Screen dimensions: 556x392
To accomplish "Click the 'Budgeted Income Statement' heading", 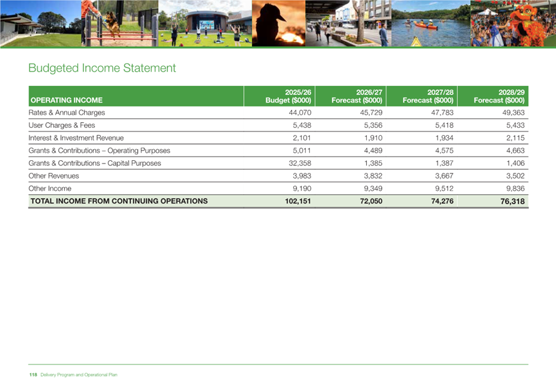I will click(102, 68).
